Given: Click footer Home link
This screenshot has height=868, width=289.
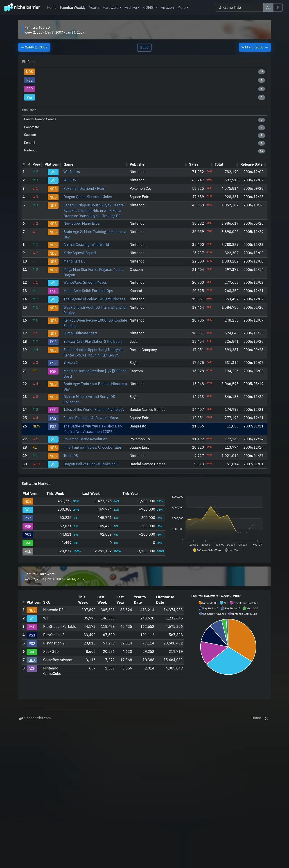Looking at the screenshot, I should (x=256, y=718).
